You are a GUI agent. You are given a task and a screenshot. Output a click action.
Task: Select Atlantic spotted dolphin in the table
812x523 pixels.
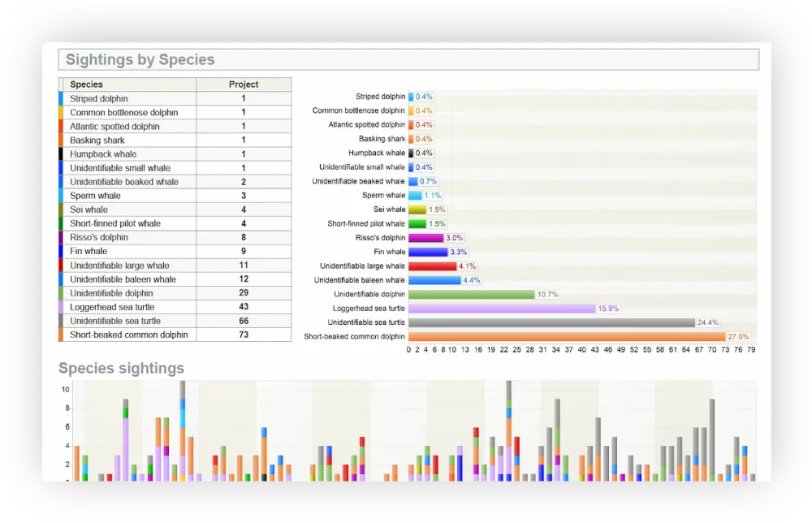[175, 127]
